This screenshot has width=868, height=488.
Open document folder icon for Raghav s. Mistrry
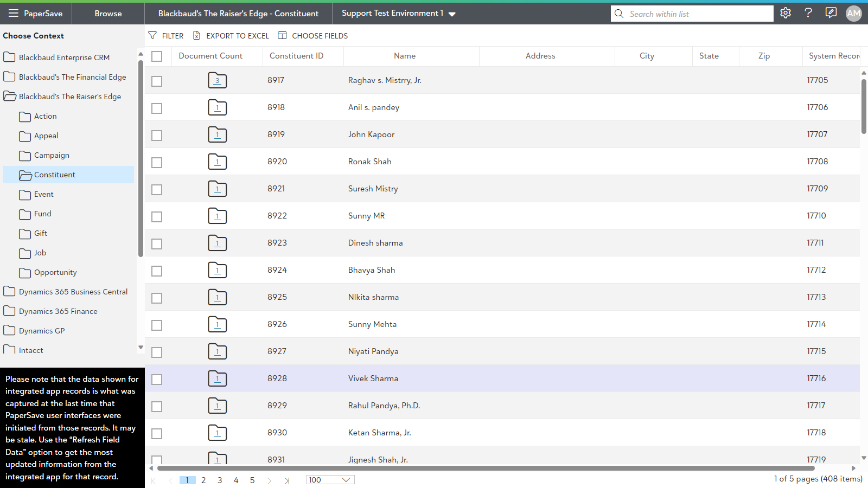pos(218,80)
